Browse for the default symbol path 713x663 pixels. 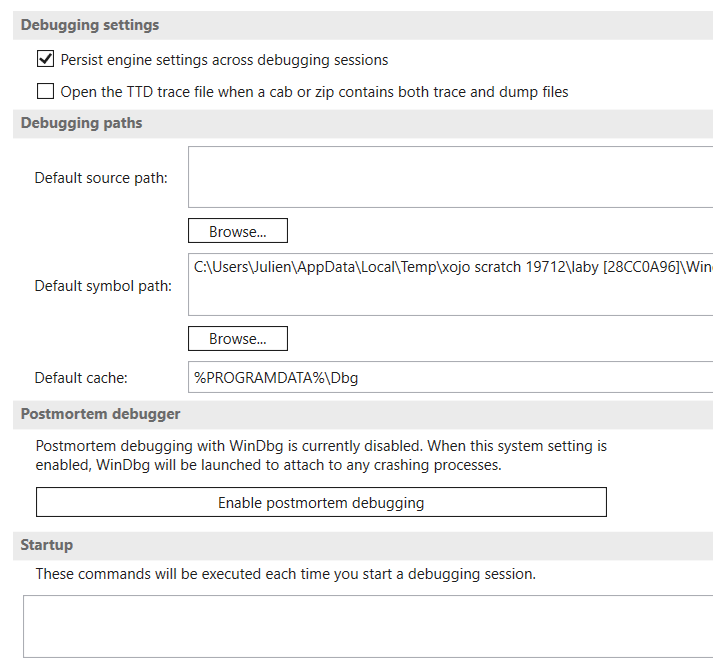click(238, 338)
